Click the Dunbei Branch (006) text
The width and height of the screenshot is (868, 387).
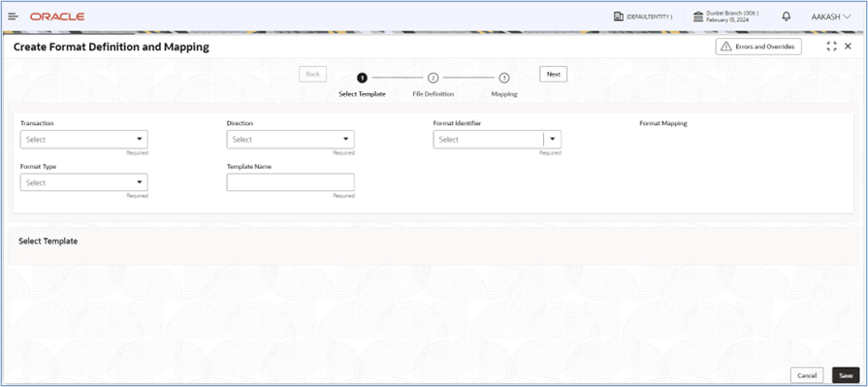pos(732,13)
